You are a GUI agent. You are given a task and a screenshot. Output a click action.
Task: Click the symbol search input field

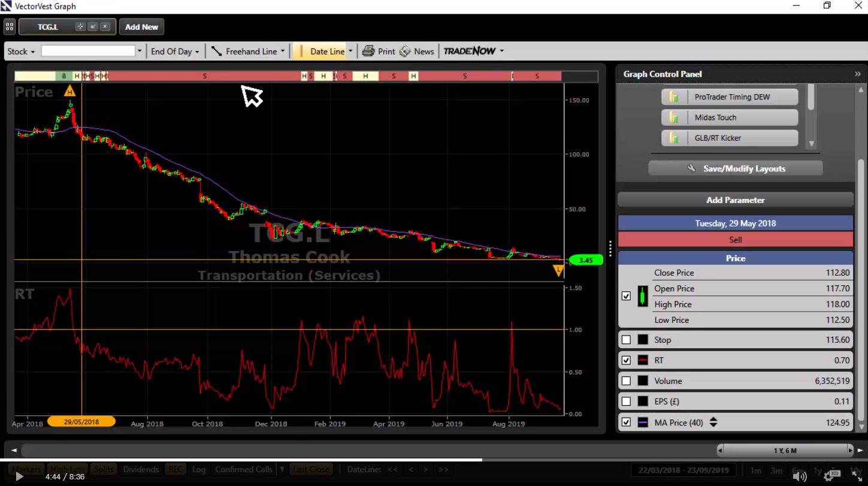pos(88,52)
